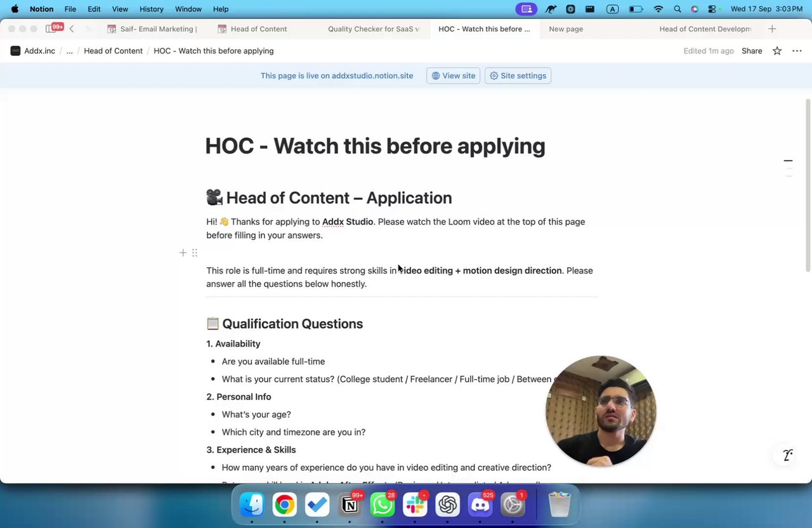The image size is (812, 528).
Task: Favorite this page with the star icon
Action: point(777,51)
